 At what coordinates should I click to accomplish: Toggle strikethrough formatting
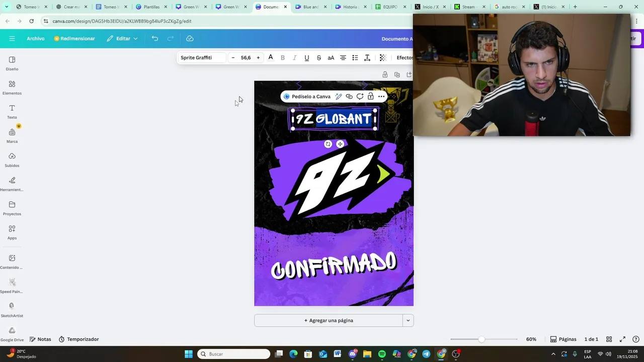point(319,58)
